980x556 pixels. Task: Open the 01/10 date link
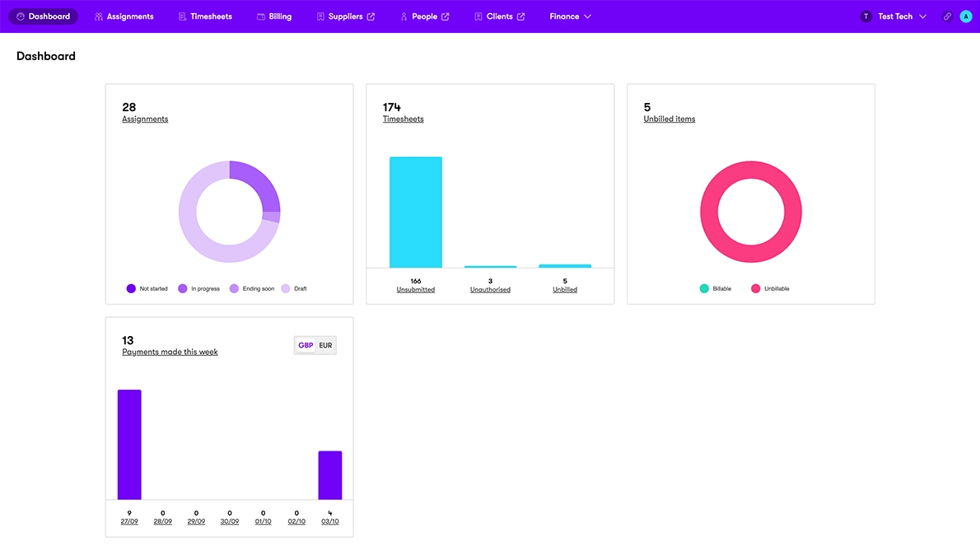click(x=264, y=521)
